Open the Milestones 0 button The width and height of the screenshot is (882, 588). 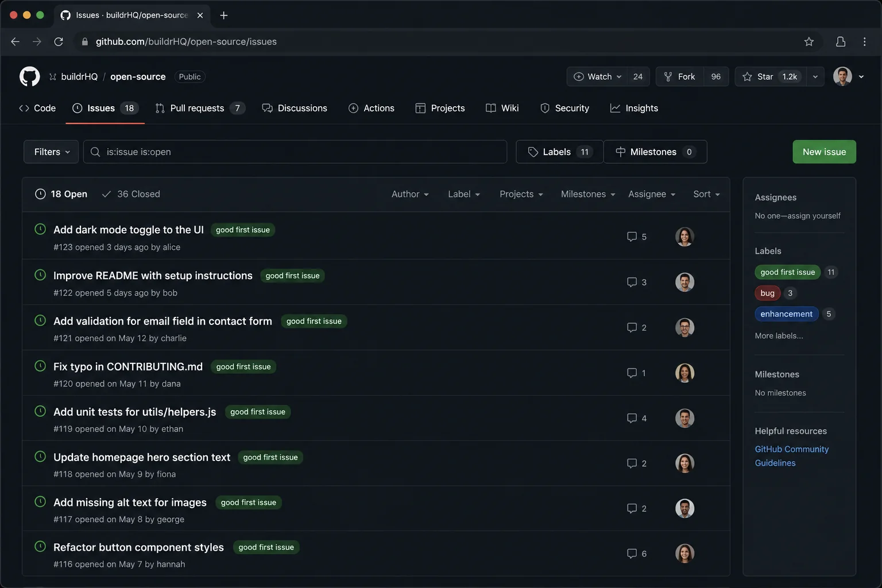tap(655, 152)
